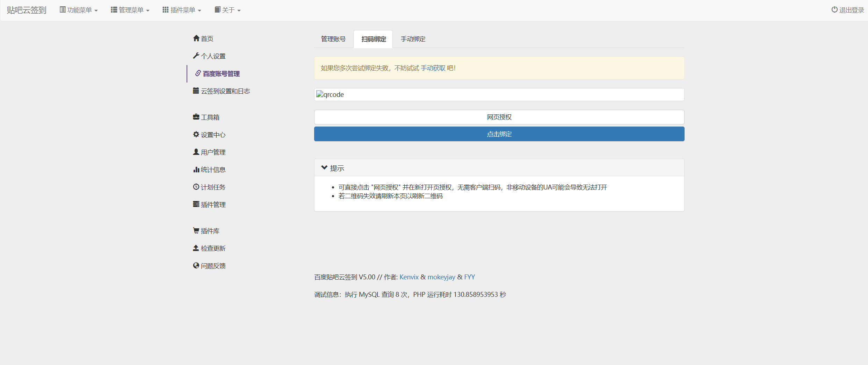Open the Kenvix author link
Viewport: 868px width, 365px height.
(409, 277)
